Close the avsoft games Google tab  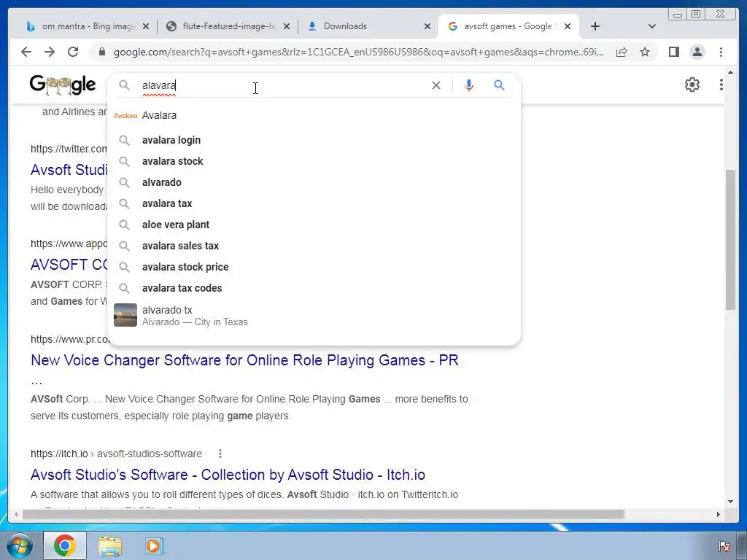568,26
